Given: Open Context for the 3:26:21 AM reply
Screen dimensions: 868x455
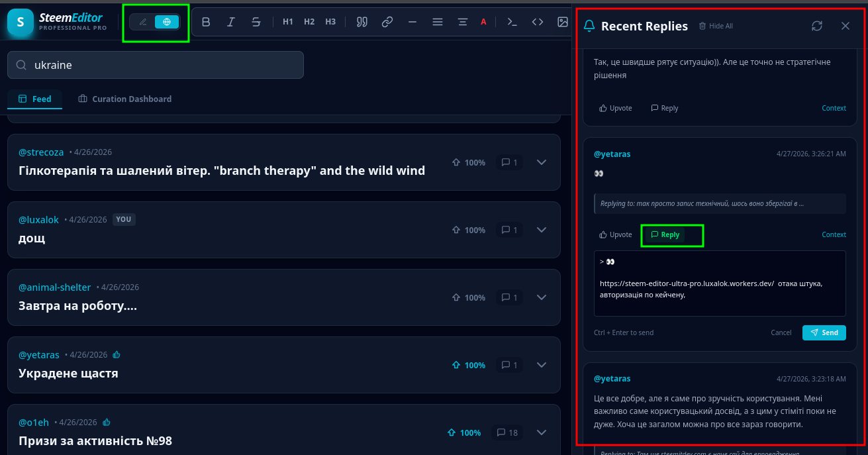Looking at the screenshot, I should (x=834, y=234).
